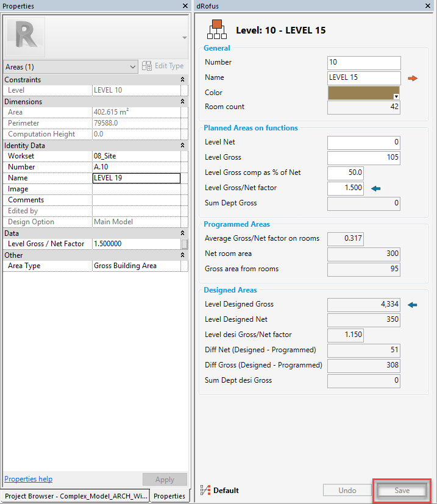Switch to the Properties tab
437x504 pixels.
tap(169, 496)
